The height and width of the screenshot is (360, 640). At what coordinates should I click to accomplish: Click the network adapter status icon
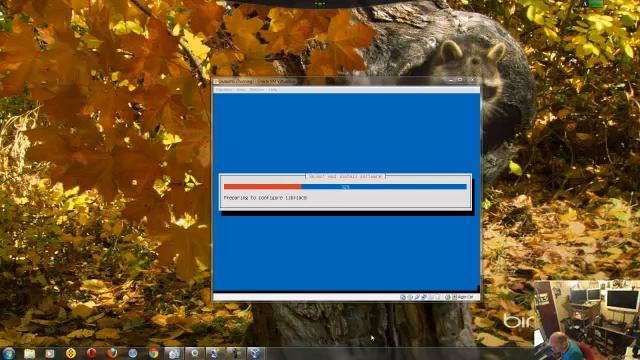coord(424,297)
